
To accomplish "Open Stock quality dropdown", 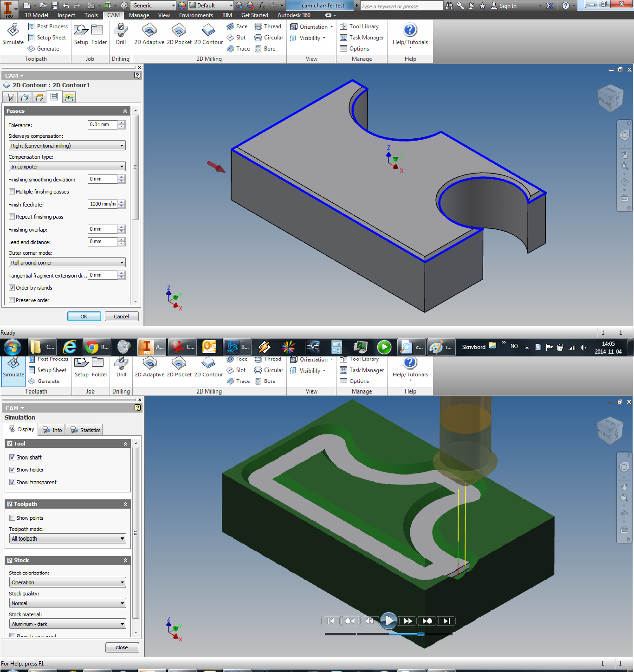I will point(68,603).
